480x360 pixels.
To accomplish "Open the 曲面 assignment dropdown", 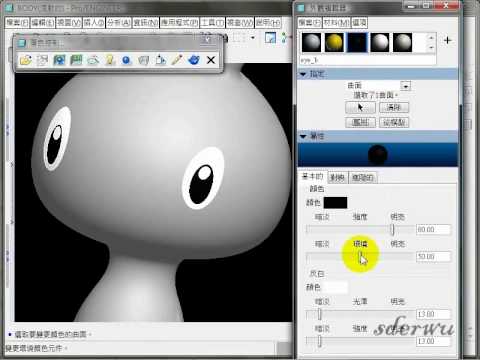I will (x=406, y=86).
